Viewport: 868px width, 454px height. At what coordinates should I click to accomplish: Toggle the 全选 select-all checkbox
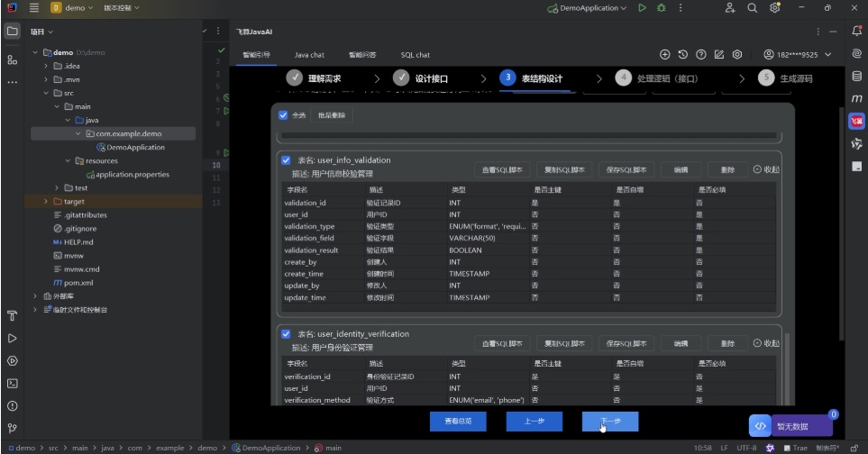coord(283,115)
